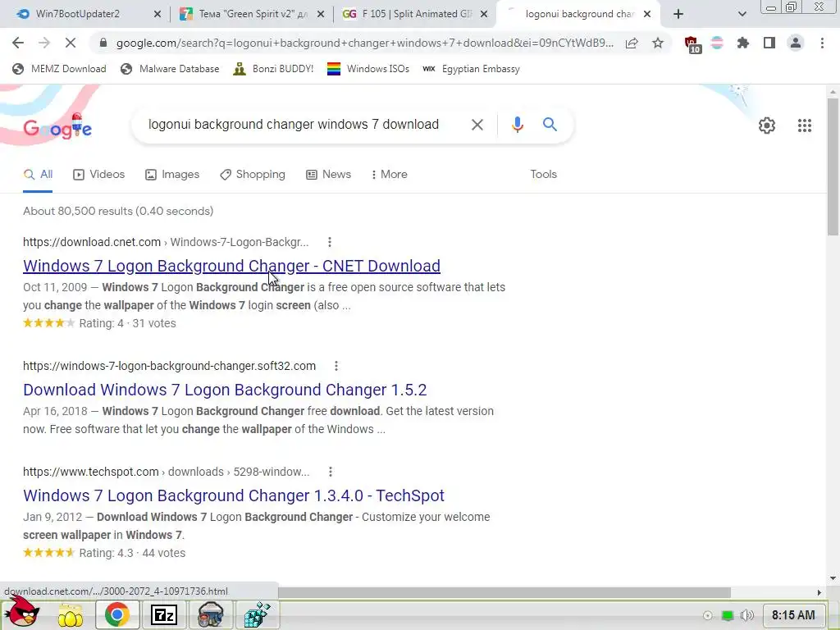The height and width of the screenshot is (630, 840).
Task: Filter results by Images
Action: (172, 175)
